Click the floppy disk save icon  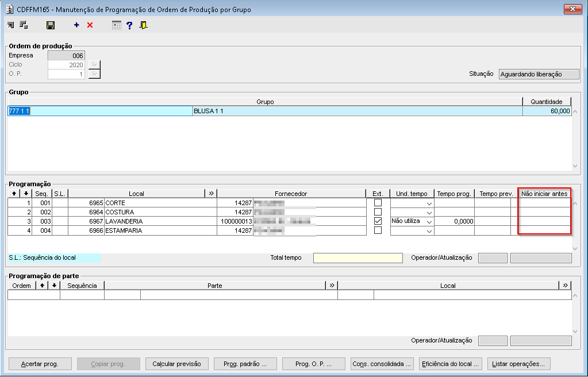51,25
